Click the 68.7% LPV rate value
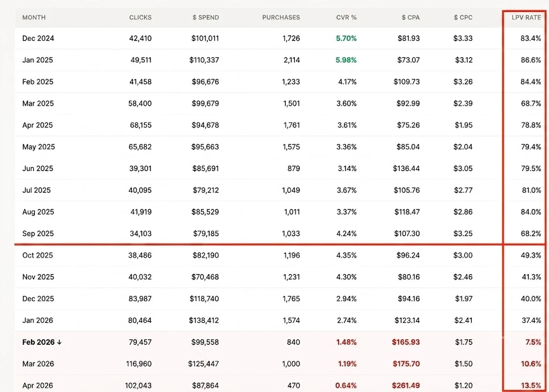 coord(531,103)
